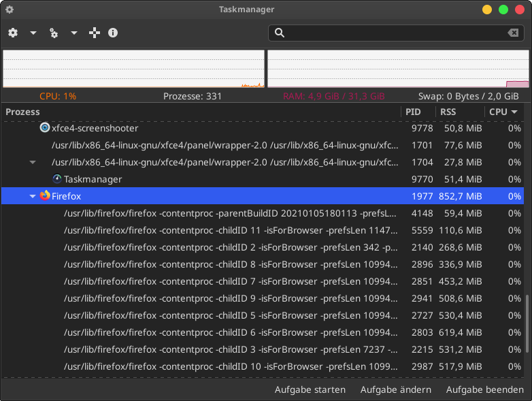Select Firefox contentproc childID 10 row
The height and width of the screenshot is (401, 532).
tap(263, 366)
